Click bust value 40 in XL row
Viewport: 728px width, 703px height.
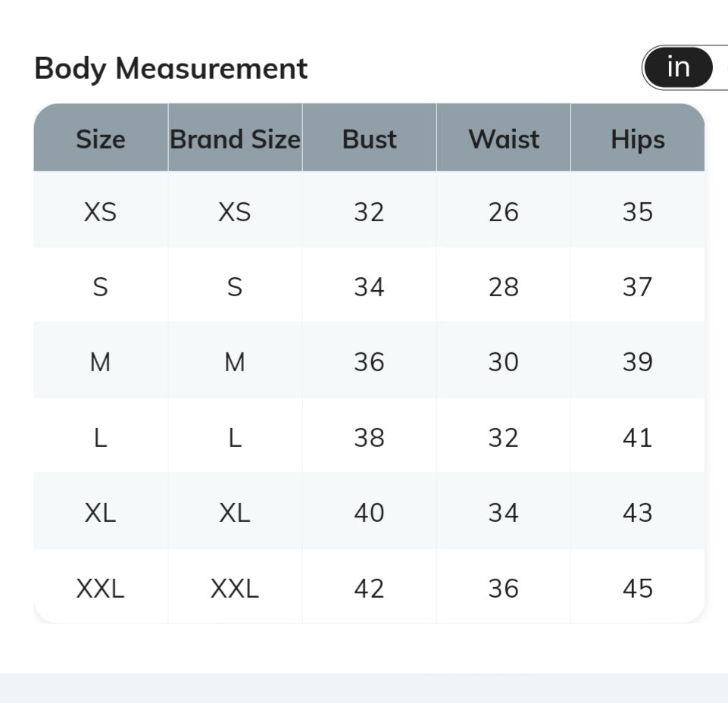tap(370, 511)
